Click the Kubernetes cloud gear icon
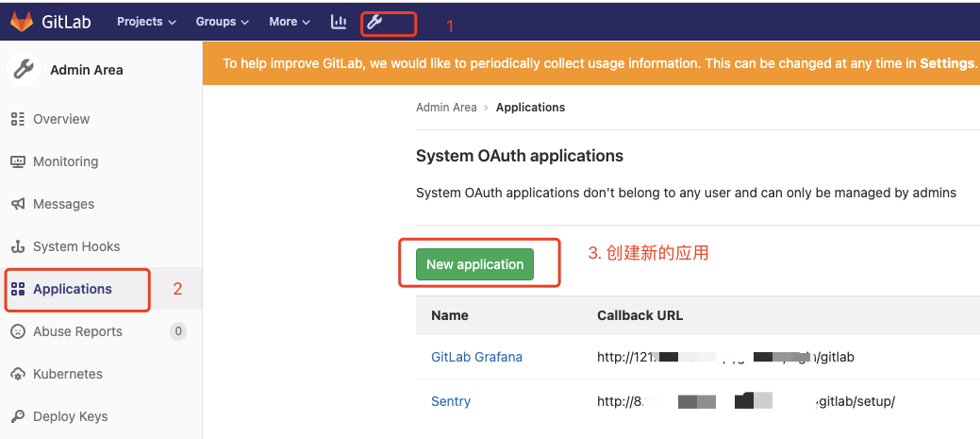Screen dimensions: 980x439 click(18, 374)
